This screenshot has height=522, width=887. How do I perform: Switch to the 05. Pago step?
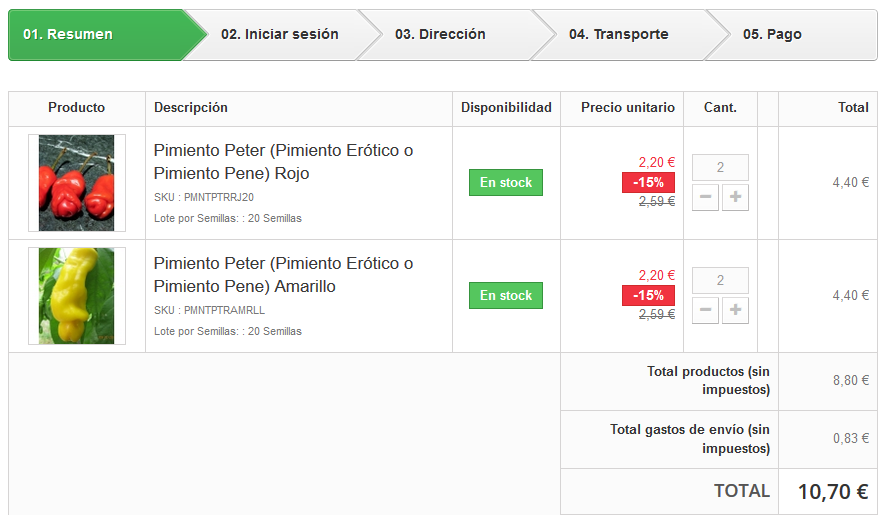tap(772, 35)
